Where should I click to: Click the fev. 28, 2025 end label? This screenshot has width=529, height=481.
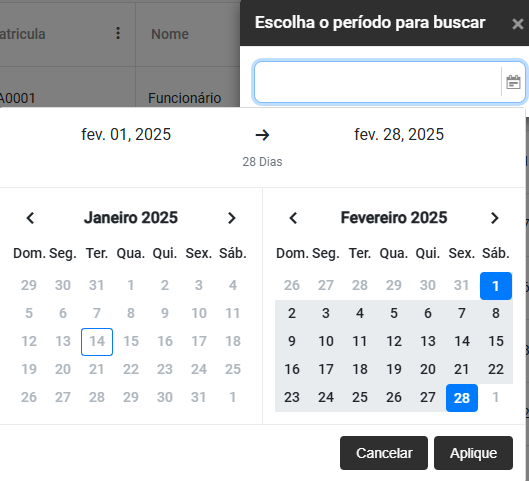click(x=399, y=135)
